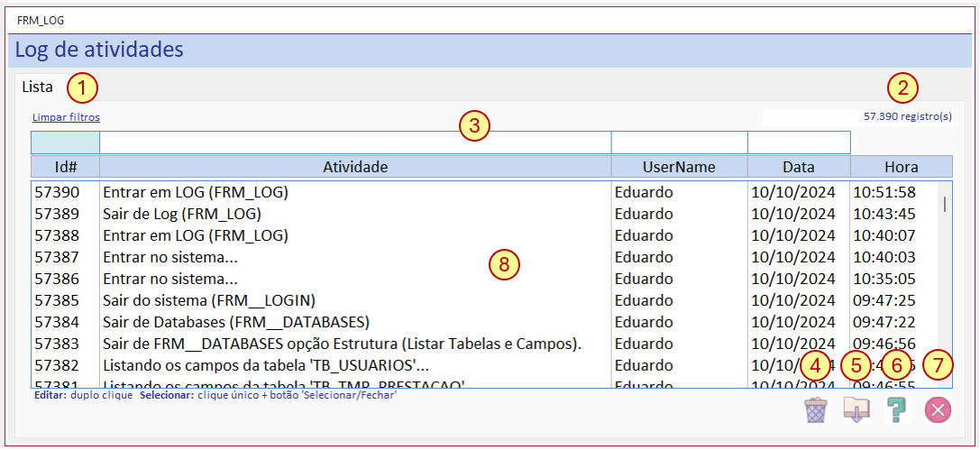Click the 'Log de atividades' title
The image size is (980, 450).
tap(99, 49)
